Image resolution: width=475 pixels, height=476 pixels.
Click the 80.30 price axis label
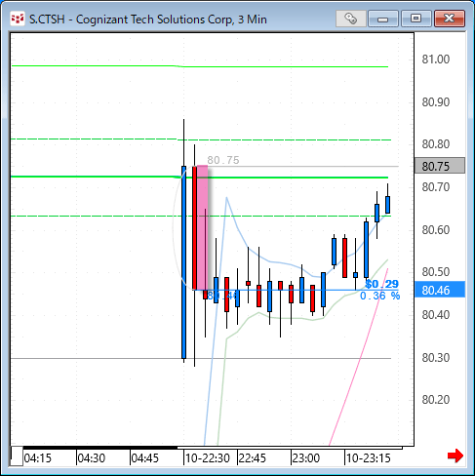[436, 358]
